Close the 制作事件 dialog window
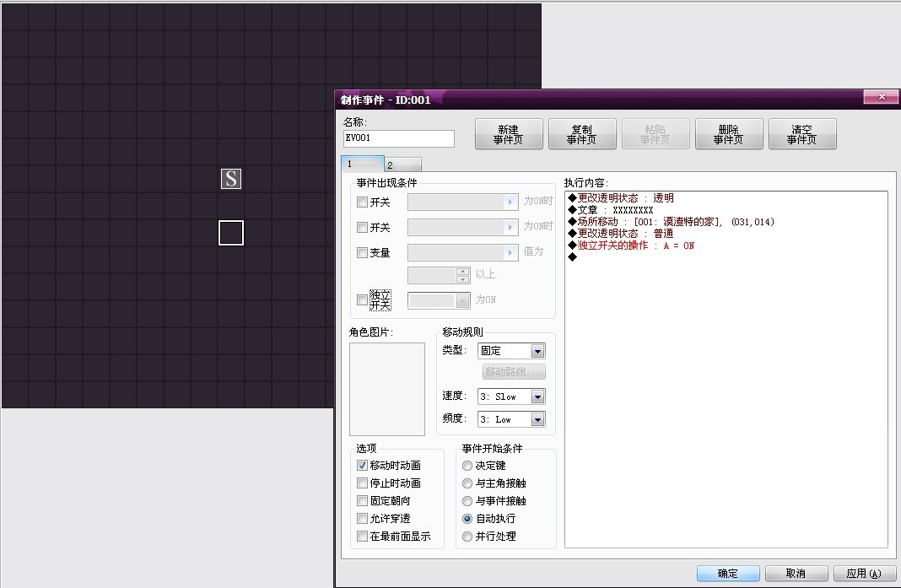901x588 pixels. tap(882, 97)
